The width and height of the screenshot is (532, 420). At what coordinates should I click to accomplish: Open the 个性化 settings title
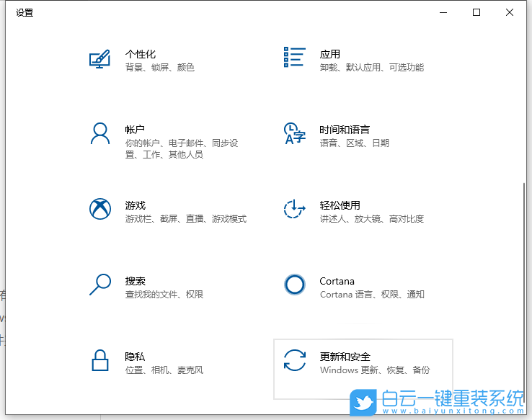[x=141, y=54]
